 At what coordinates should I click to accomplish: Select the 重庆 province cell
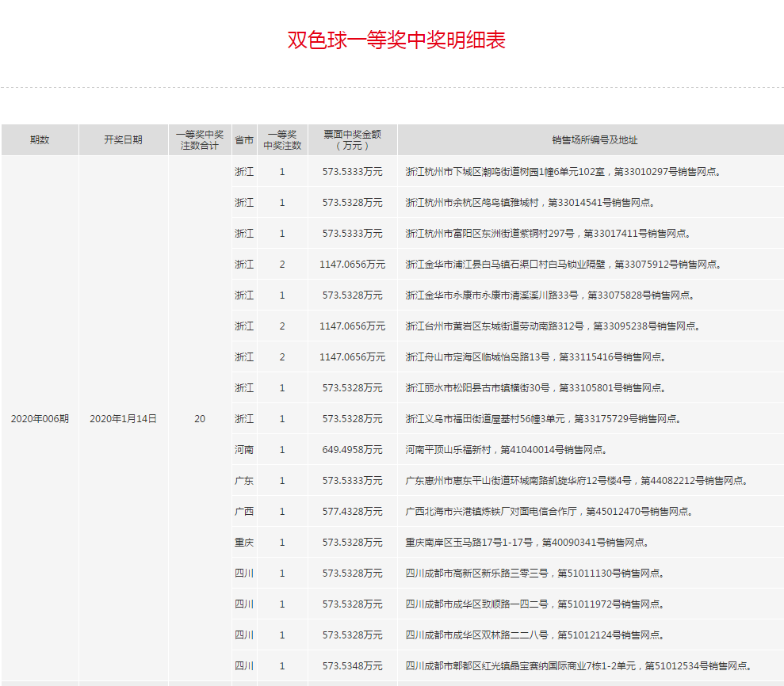point(244,542)
